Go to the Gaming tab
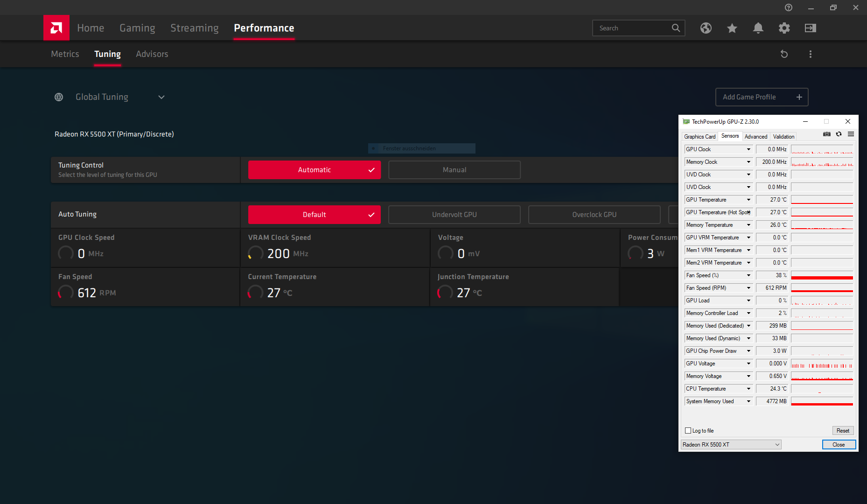 coord(137,28)
